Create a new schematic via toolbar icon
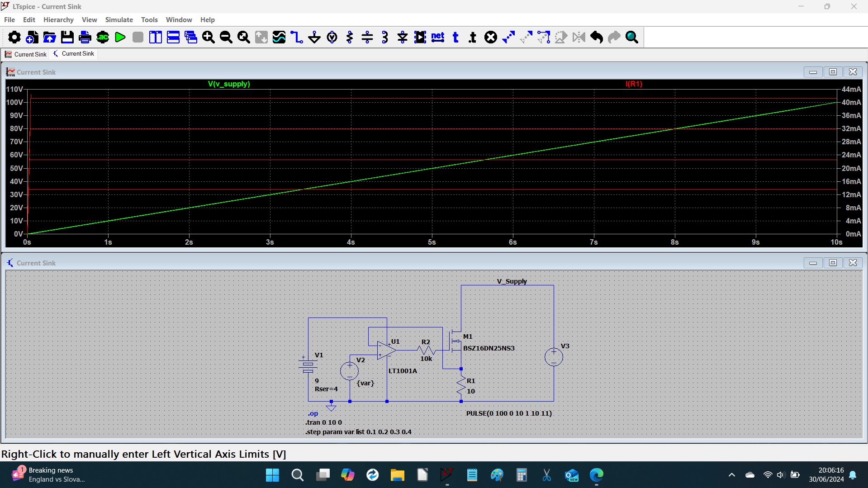The width and height of the screenshot is (868, 488). coord(32,37)
